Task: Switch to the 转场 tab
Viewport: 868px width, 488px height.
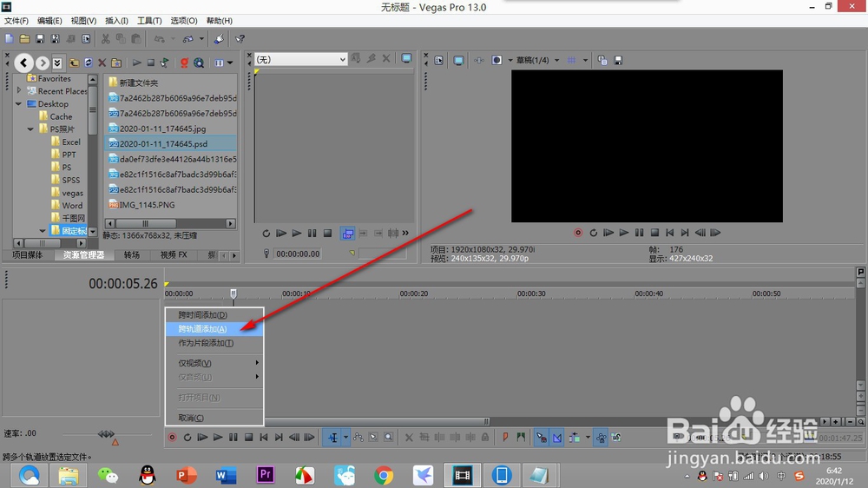Action: 132,254
